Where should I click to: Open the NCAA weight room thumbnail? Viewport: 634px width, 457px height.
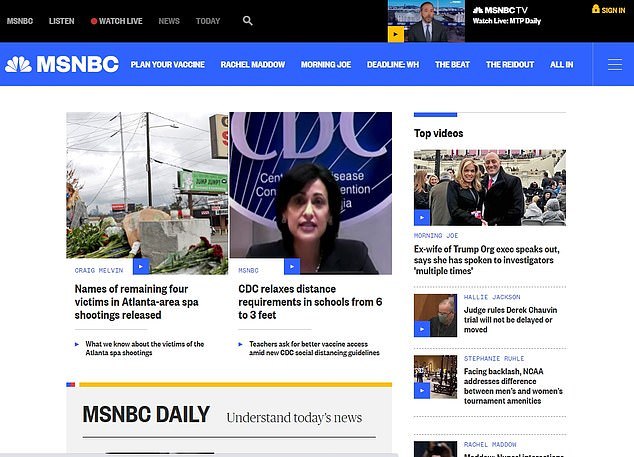[x=435, y=377]
